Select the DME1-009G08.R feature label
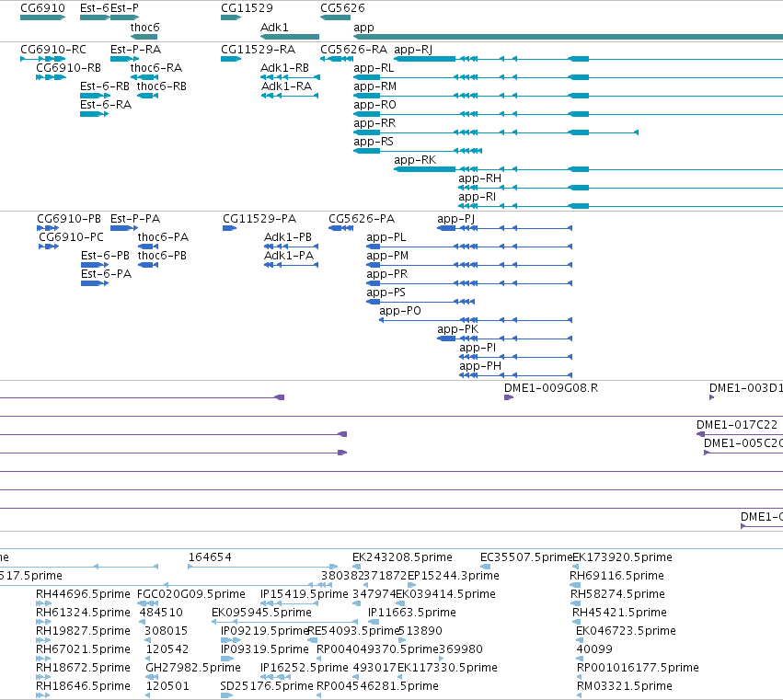 pyautogui.click(x=551, y=388)
